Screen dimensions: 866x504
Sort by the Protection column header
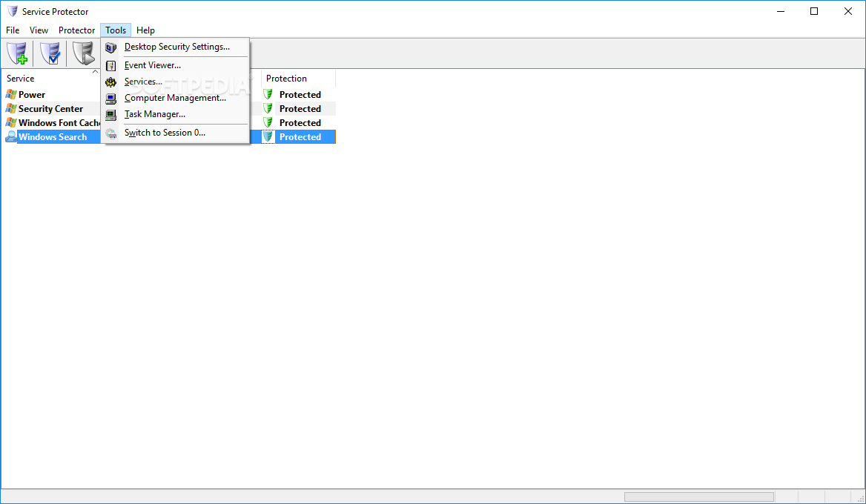coord(298,79)
